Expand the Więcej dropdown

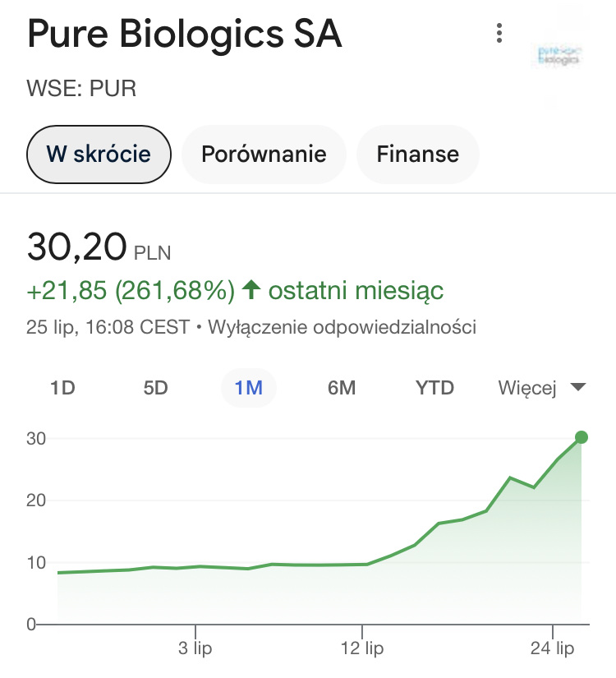(528, 388)
